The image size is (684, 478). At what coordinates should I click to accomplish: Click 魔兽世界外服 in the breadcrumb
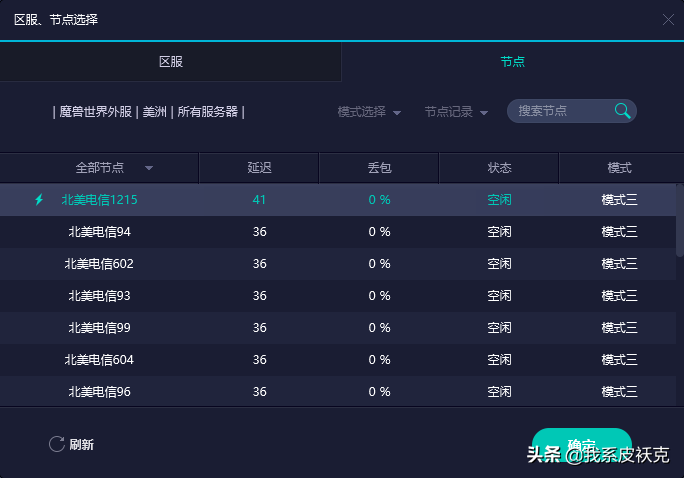(x=96, y=112)
